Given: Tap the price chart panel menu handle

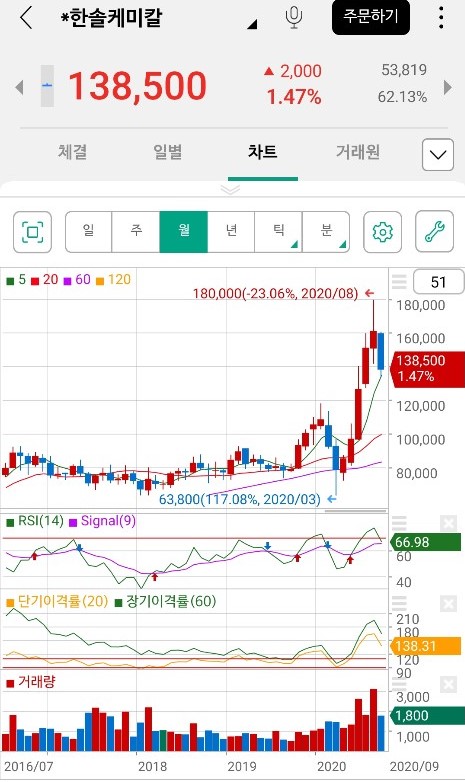Looking at the screenshot, I should [x=399, y=282].
